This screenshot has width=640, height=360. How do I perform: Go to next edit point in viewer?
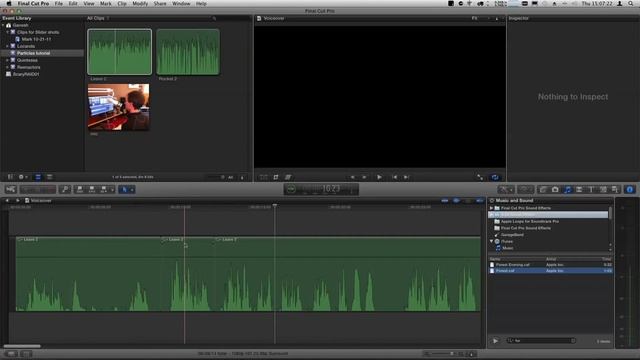(x=407, y=177)
